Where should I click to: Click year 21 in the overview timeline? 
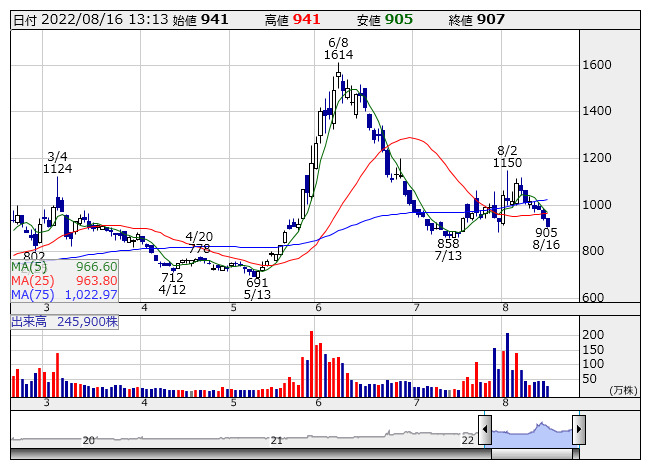point(277,440)
